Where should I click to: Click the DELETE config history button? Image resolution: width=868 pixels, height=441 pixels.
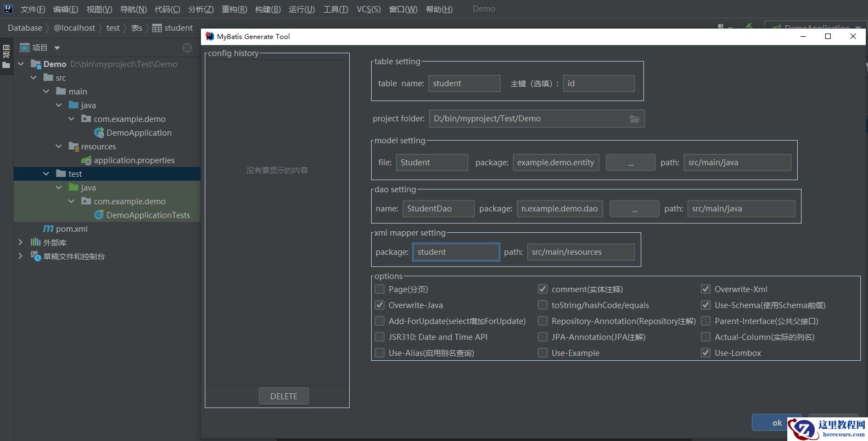[x=284, y=396]
